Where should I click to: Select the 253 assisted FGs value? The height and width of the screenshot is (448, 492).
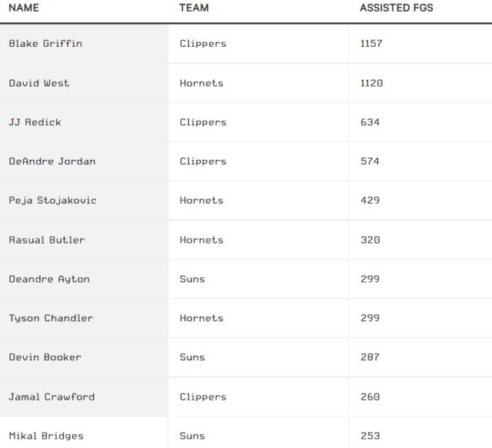tap(370, 436)
